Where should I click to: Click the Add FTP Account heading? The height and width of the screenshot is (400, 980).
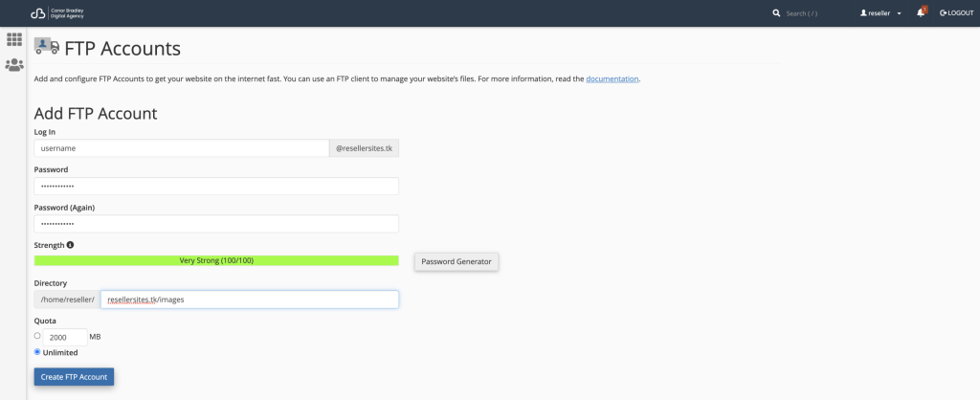click(96, 114)
